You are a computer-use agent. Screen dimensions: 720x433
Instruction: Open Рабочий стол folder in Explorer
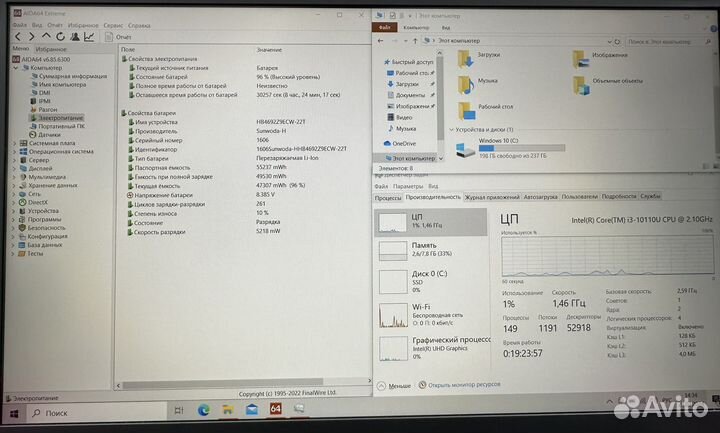485,111
